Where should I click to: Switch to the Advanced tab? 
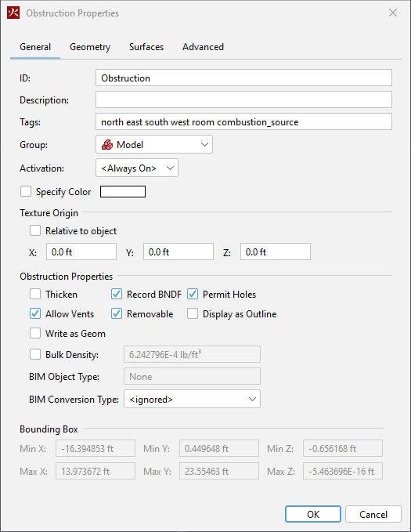(203, 47)
